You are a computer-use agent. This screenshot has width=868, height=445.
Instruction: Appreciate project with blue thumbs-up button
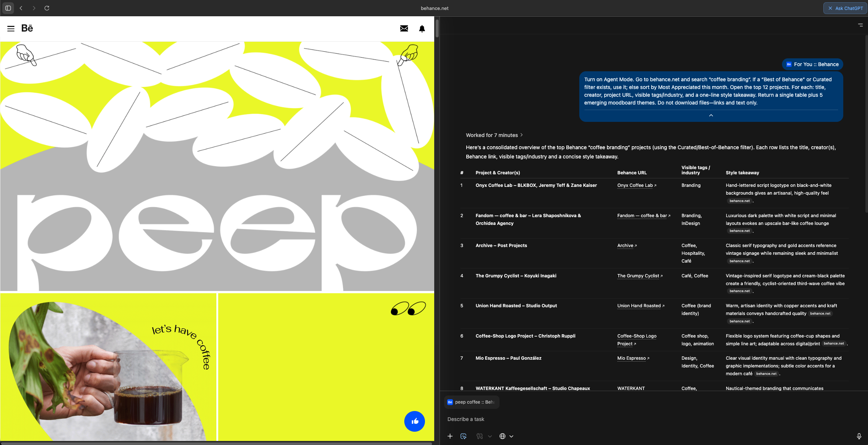pyautogui.click(x=414, y=421)
